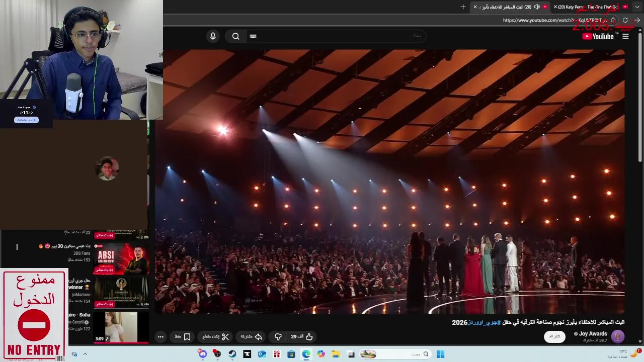Image resolution: width=644 pixels, height=362 pixels.
Task: Open the shopping bag icon in address bar
Action: point(613,20)
